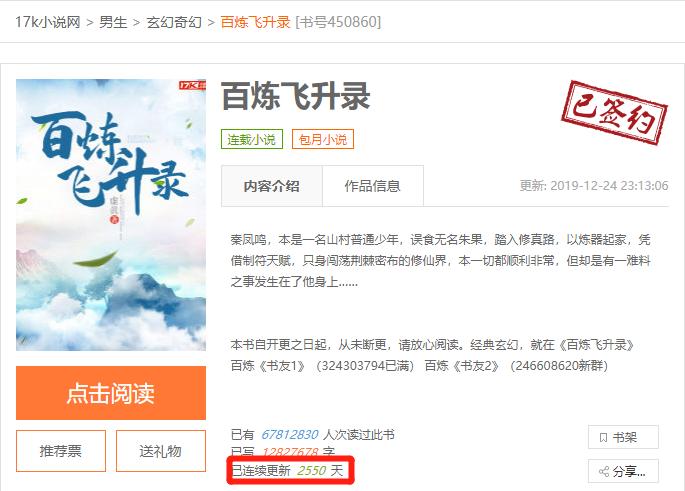Click the 百炼飞升录 breadcrumb link
685x491 pixels.
click(255, 22)
